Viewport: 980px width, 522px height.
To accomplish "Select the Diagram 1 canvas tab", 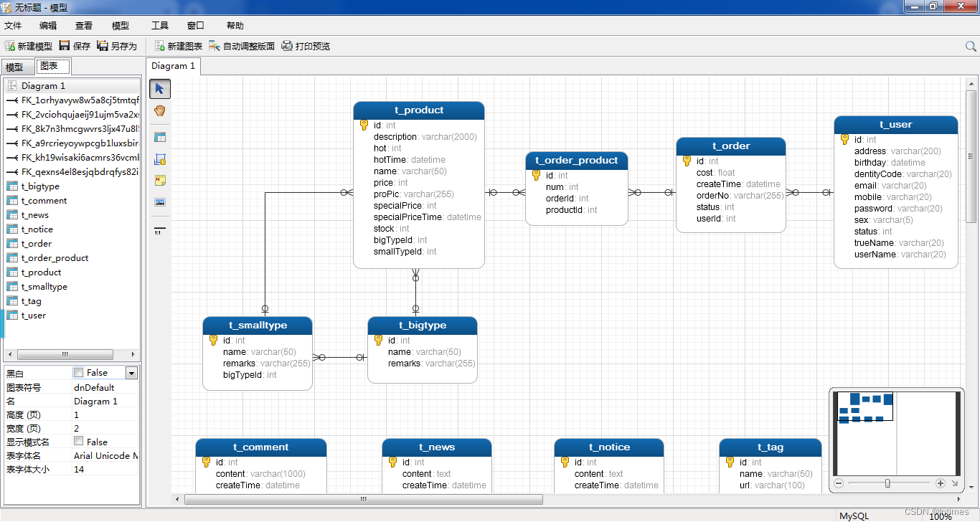I will click(174, 66).
